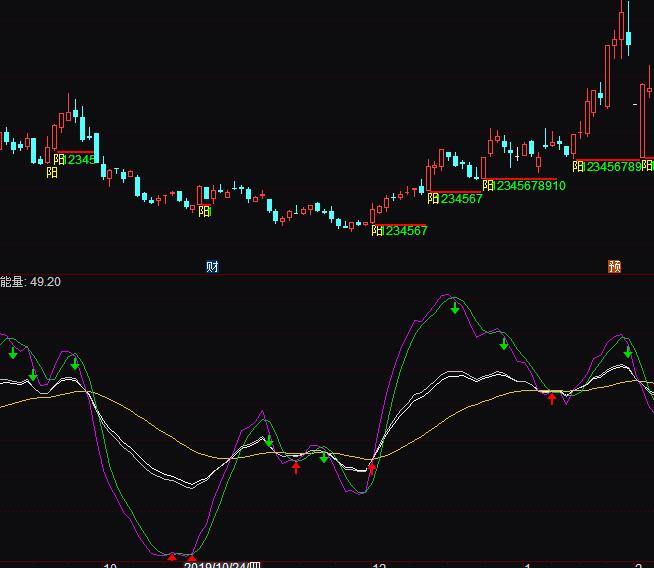Image resolution: width=654 pixels, height=568 pixels.
Task: Click the first red triangle beside the 2019/10/24 date
Action: pyautogui.click(x=172, y=556)
